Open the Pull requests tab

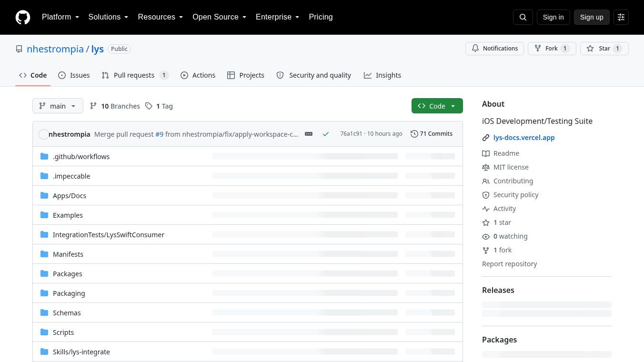pyautogui.click(x=135, y=75)
